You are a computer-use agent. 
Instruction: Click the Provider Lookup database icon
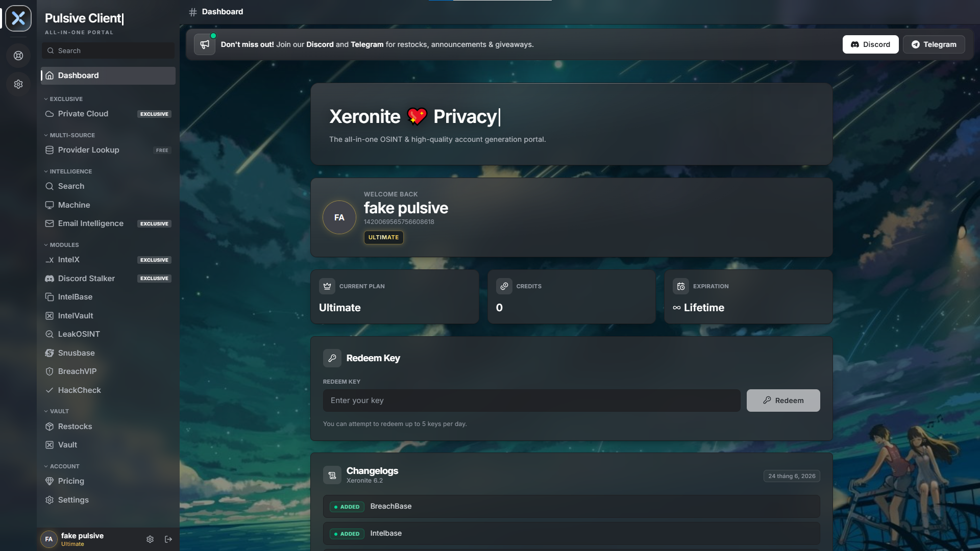pyautogui.click(x=50, y=150)
